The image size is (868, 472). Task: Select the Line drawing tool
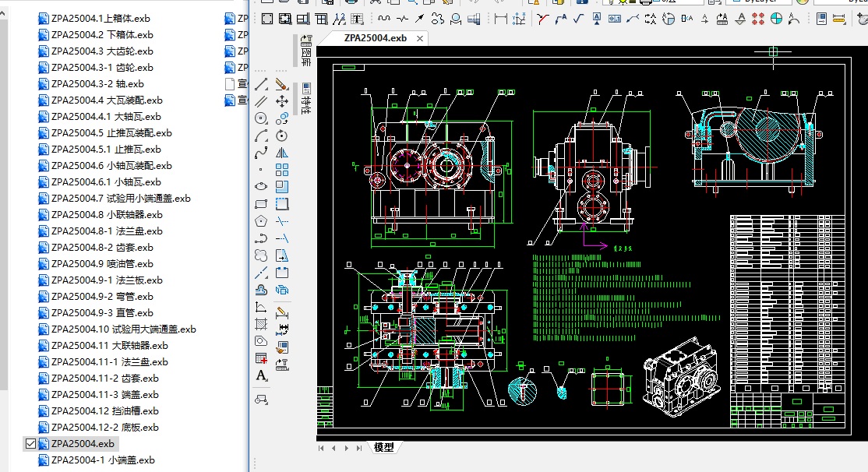[x=261, y=84]
